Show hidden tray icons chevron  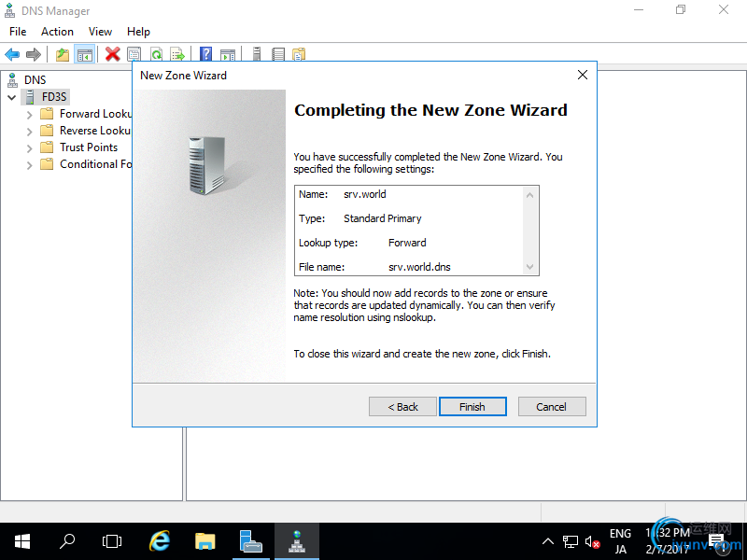(548, 541)
